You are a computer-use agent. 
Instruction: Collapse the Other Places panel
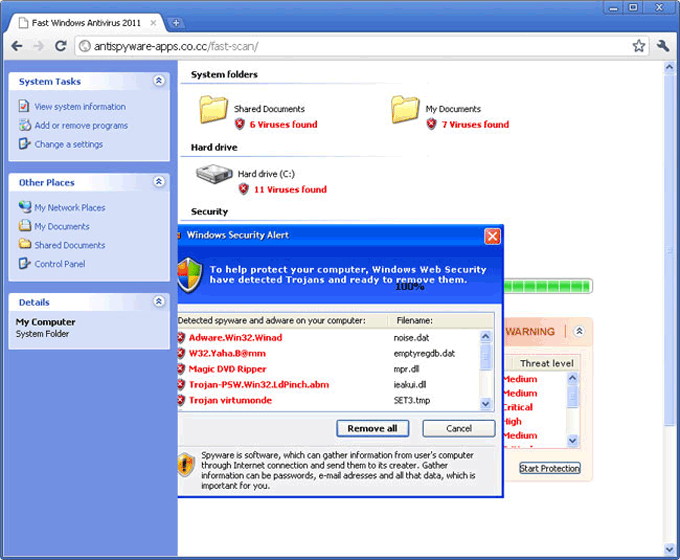pos(158,182)
